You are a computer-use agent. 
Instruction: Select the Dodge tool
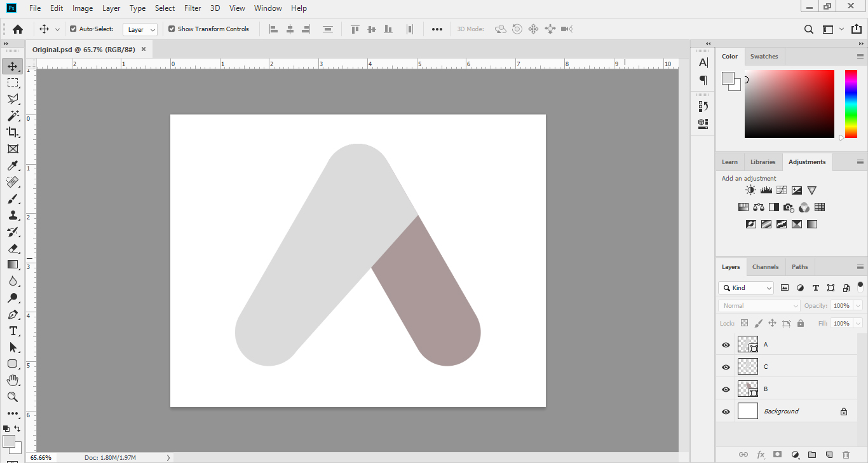tap(12, 298)
